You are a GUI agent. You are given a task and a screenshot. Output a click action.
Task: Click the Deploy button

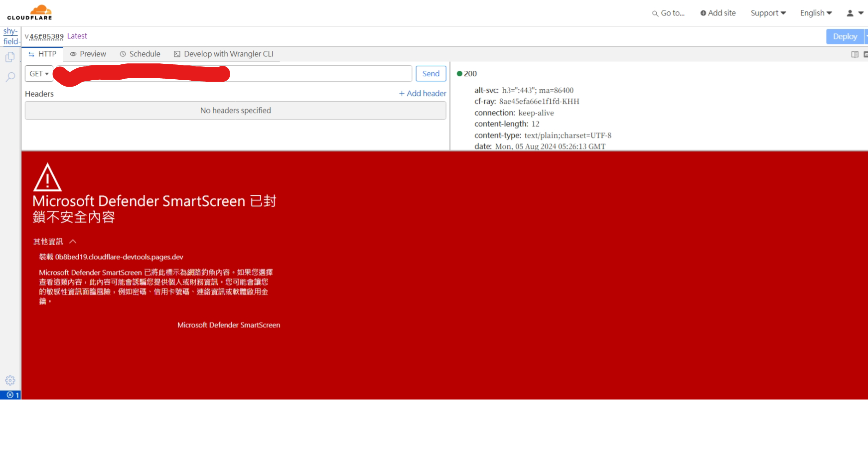point(845,36)
